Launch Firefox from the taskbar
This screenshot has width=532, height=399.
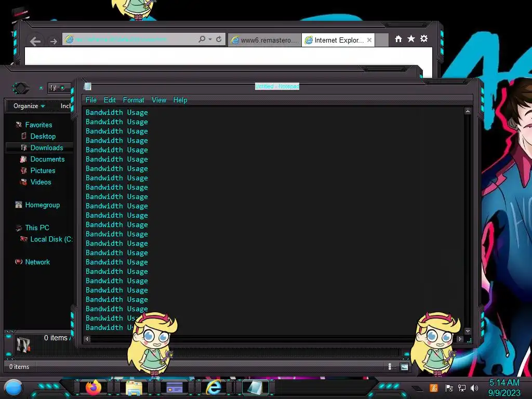tap(94, 387)
